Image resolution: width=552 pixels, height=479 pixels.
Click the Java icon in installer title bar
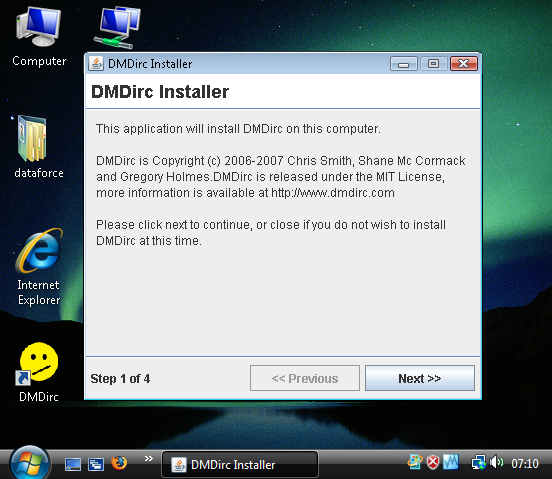96,64
